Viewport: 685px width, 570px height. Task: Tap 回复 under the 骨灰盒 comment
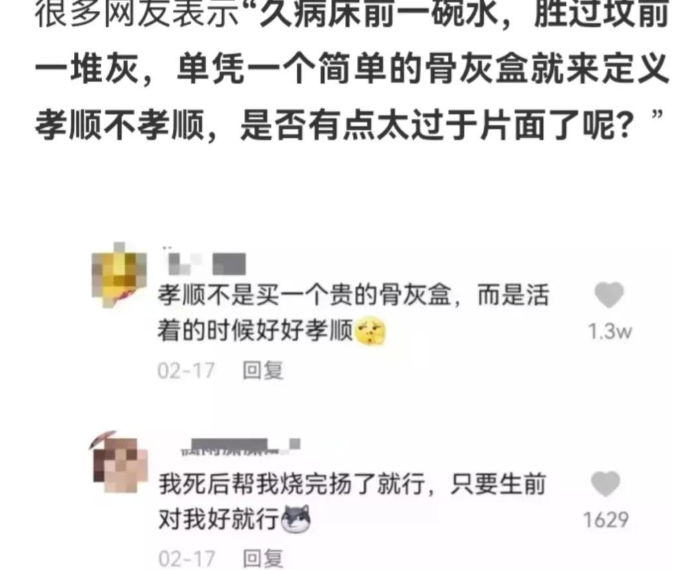tap(263, 370)
